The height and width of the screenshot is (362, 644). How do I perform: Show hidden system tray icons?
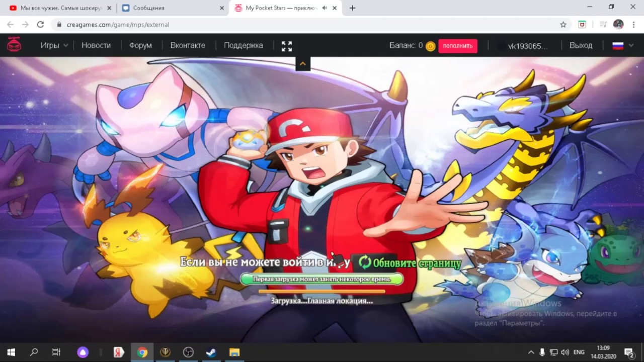531,352
